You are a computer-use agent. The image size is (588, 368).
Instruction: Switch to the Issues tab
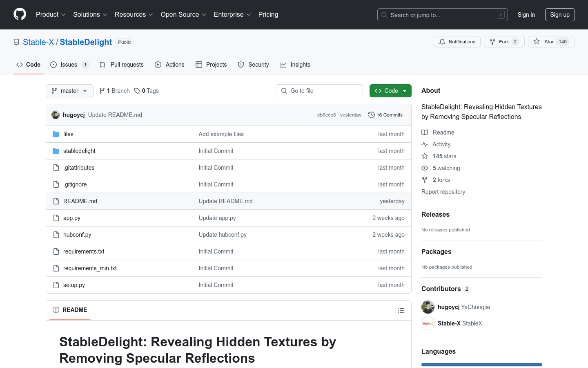[69, 65]
